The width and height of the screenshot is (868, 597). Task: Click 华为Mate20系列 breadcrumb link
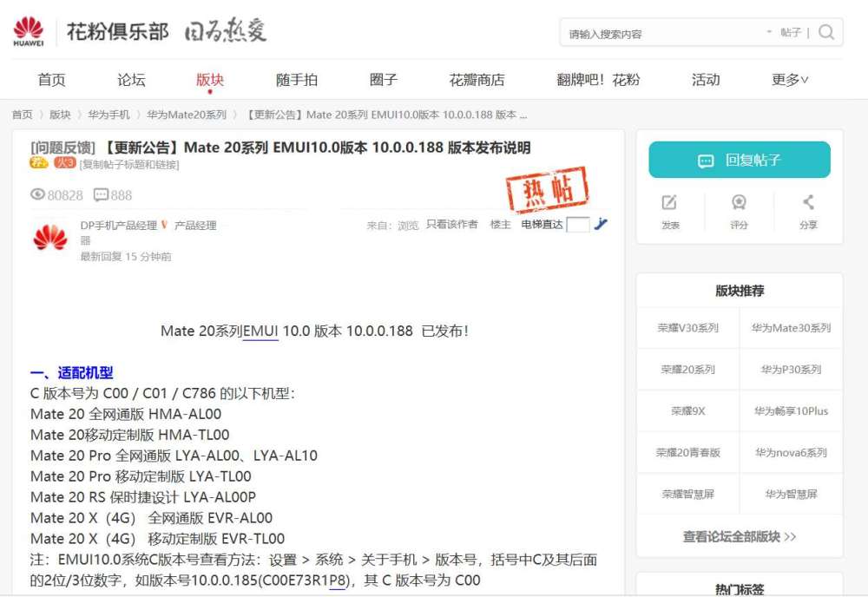(187, 115)
